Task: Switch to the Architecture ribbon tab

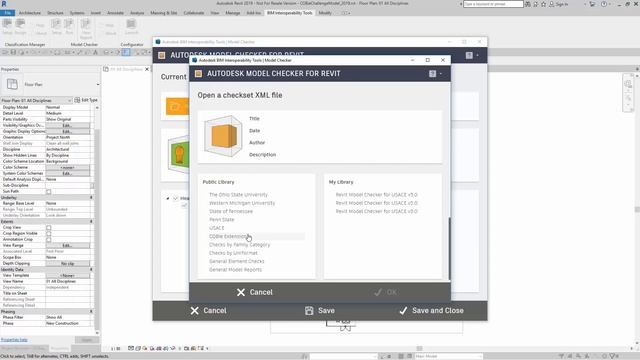Action: click(30, 13)
